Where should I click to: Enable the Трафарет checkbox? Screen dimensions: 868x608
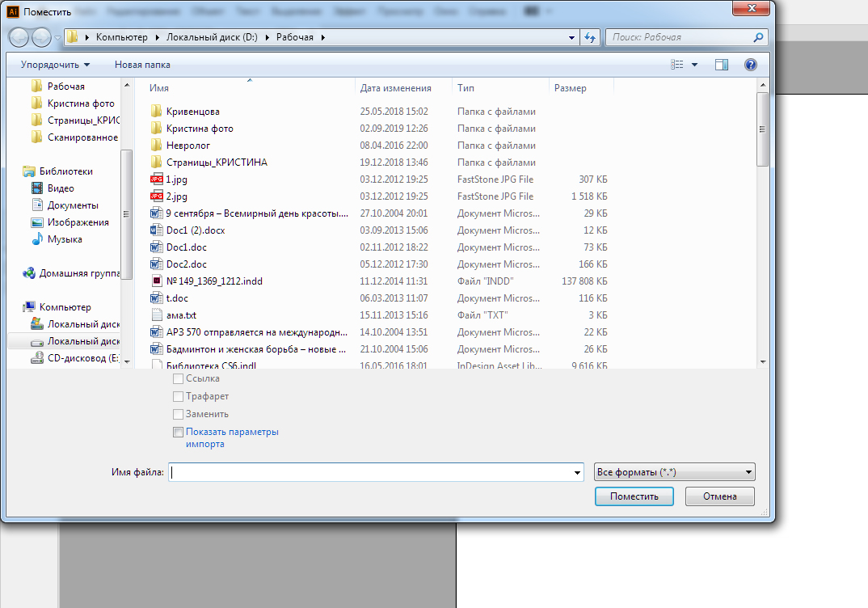pyautogui.click(x=178, y=396)
